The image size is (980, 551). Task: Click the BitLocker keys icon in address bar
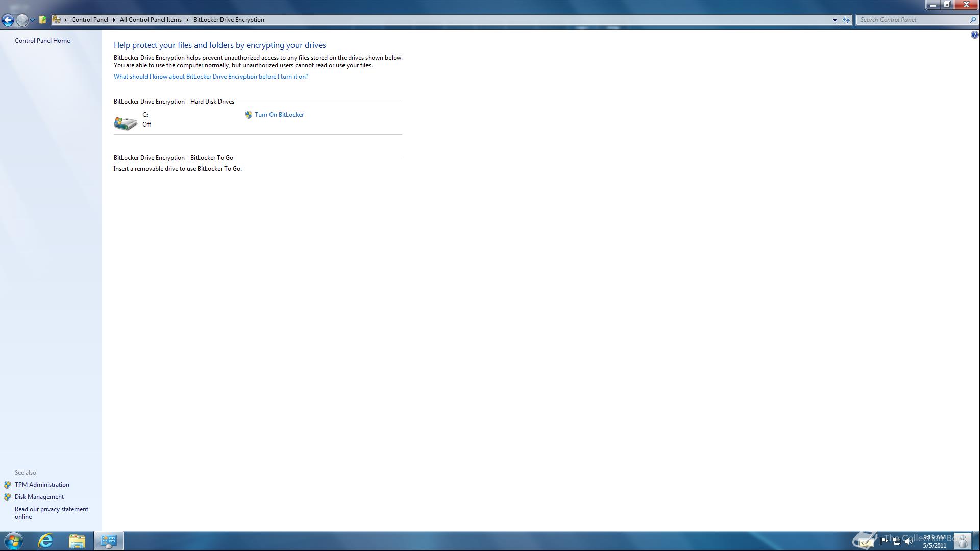pyautogui.click(x=57, y=20)
